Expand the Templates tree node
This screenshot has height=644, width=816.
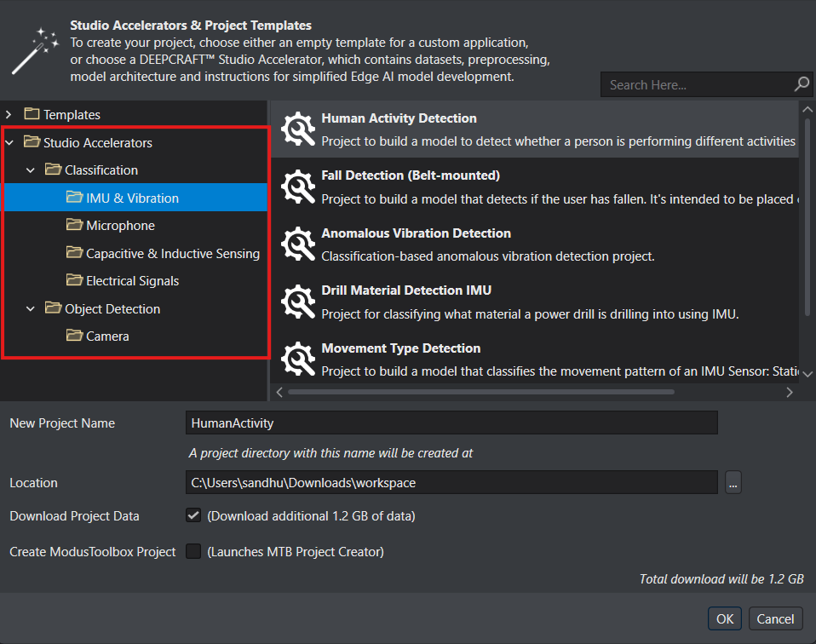point(9,114)
